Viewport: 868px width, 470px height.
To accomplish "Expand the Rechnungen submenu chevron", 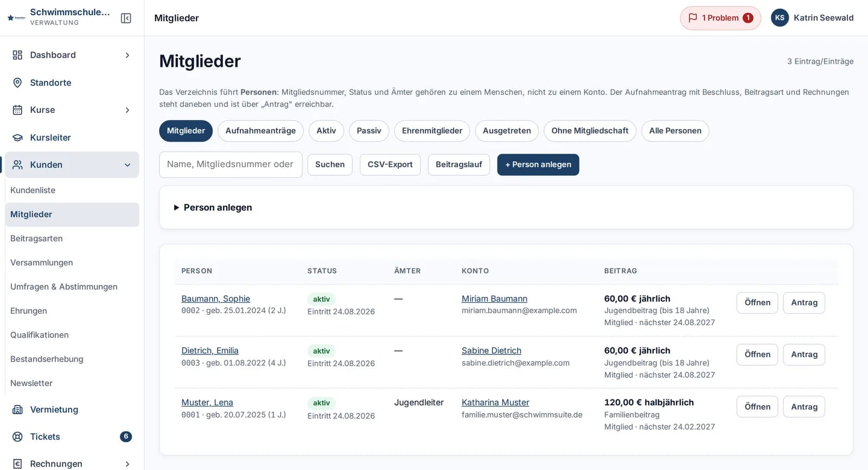I will pyautogui.click(x=127, y=464).
